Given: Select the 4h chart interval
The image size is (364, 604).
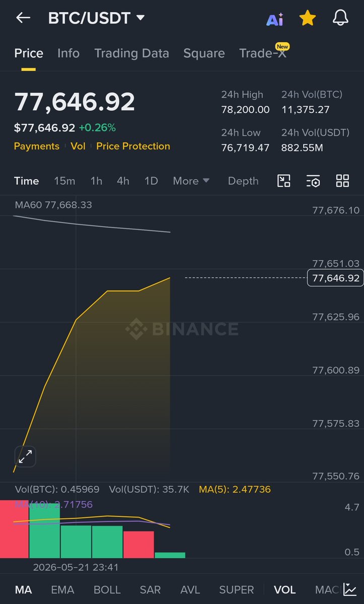Looking at the screenshot, I should 123,181.
